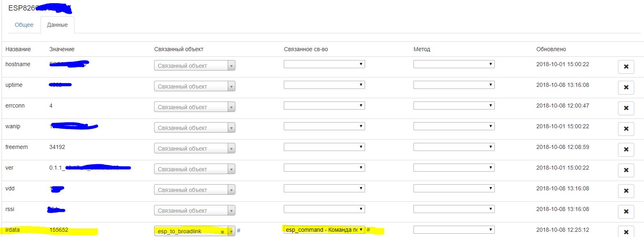644x237 pixels.
Task: Open method dropdown for irdata row
Action: [x=454, y=230]
